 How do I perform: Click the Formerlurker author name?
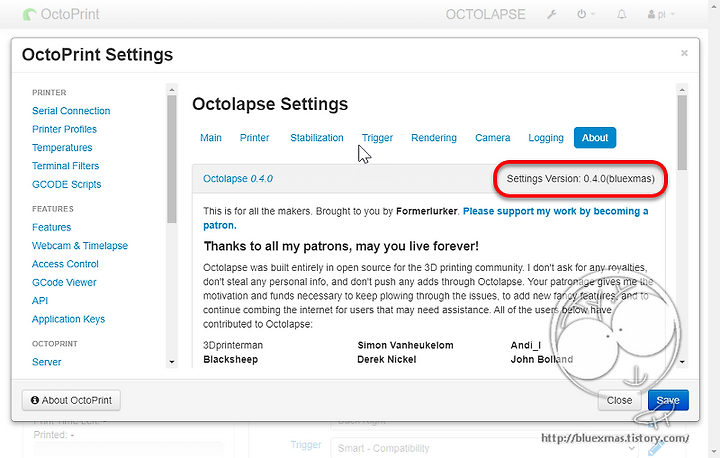[427, 211]
